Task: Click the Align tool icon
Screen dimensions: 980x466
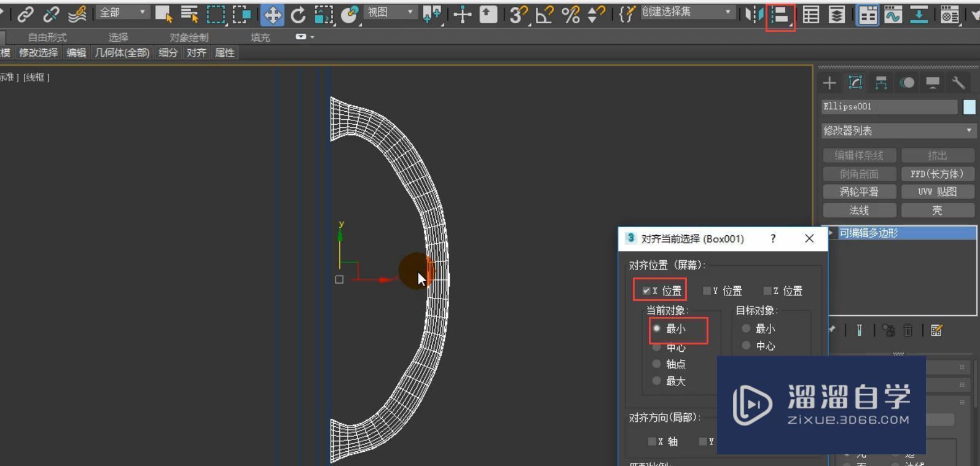Action: click(x=780, y=16)
